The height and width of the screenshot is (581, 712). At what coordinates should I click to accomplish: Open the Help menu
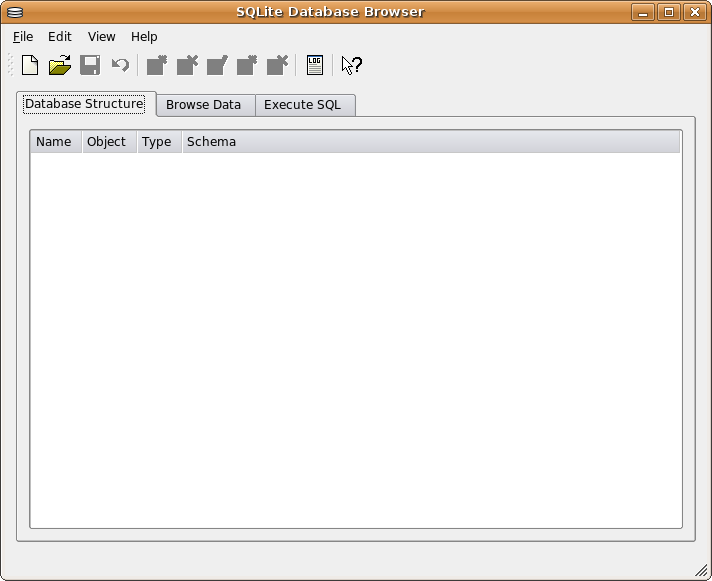(x=144, y=37)
